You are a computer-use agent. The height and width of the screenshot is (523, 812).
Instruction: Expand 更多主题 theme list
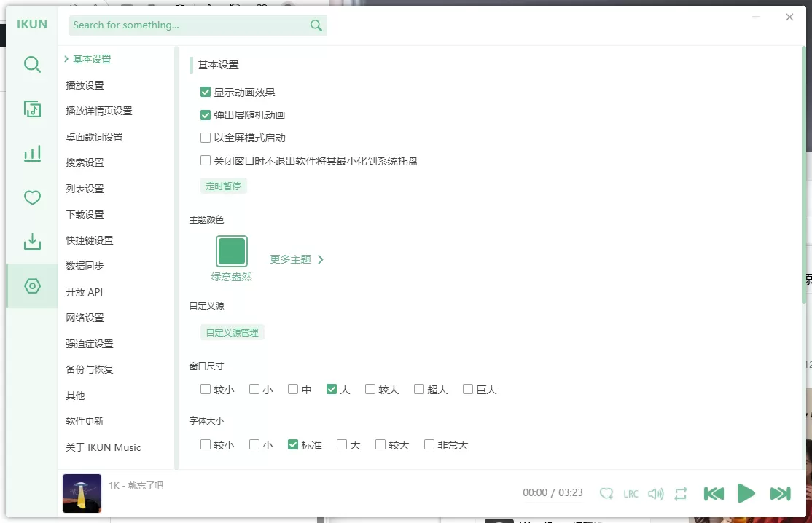tap(297, 259)
